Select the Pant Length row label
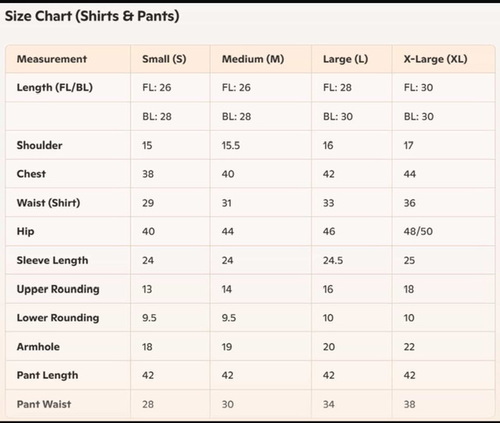 coord(47,375)
